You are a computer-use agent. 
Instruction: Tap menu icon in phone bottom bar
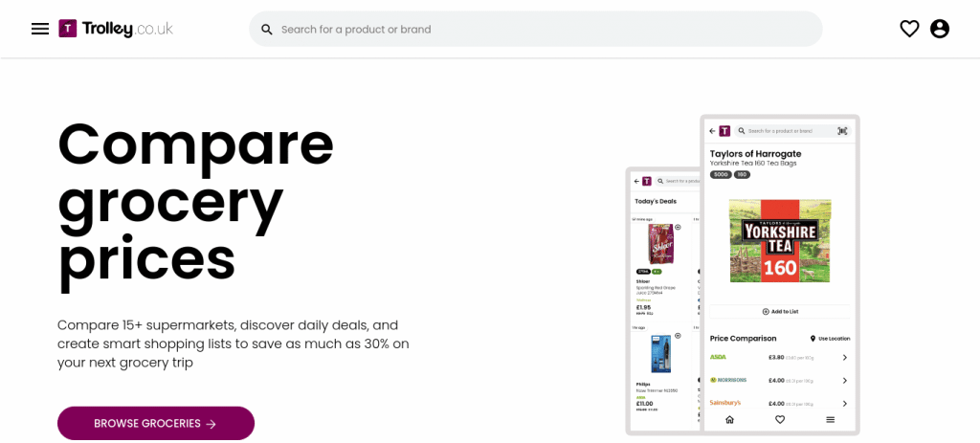click(x=831, y=420)
